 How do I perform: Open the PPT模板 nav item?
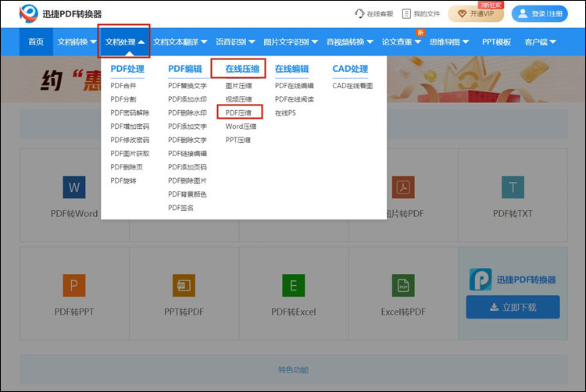496,42
